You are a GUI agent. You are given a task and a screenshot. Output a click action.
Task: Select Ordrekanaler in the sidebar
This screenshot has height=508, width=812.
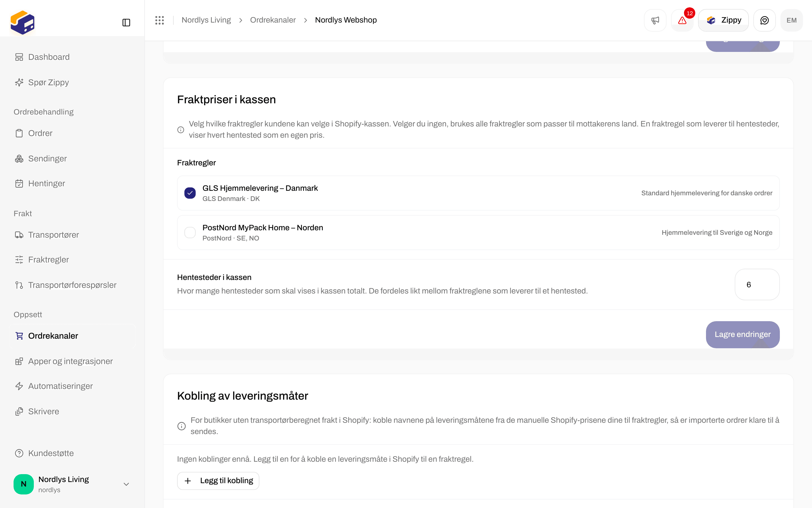72,336
